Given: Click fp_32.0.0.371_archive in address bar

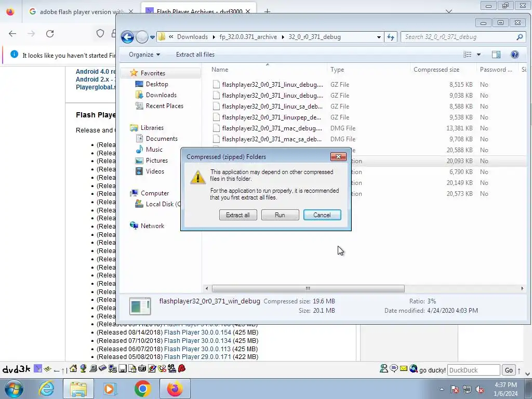Looking at the screenshot, I should pos(248,37).
